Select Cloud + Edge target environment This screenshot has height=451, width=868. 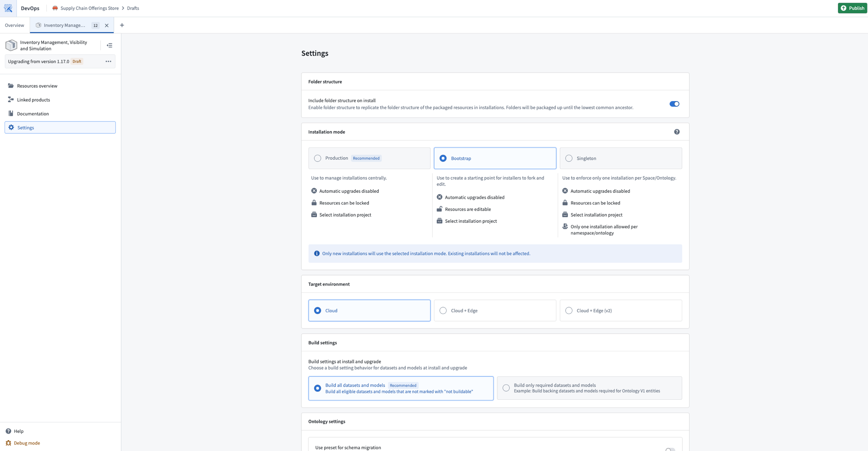pyautogui.click(x=495, y=310)
